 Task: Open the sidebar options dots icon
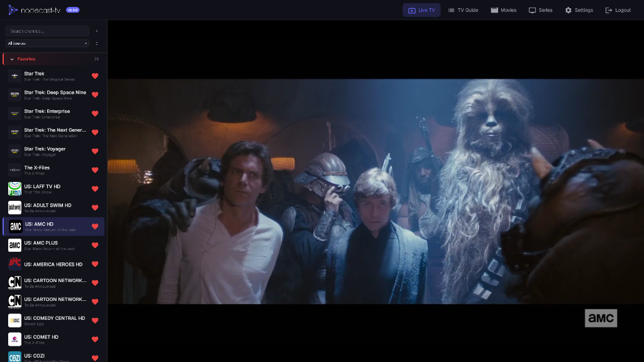(97, 43)
